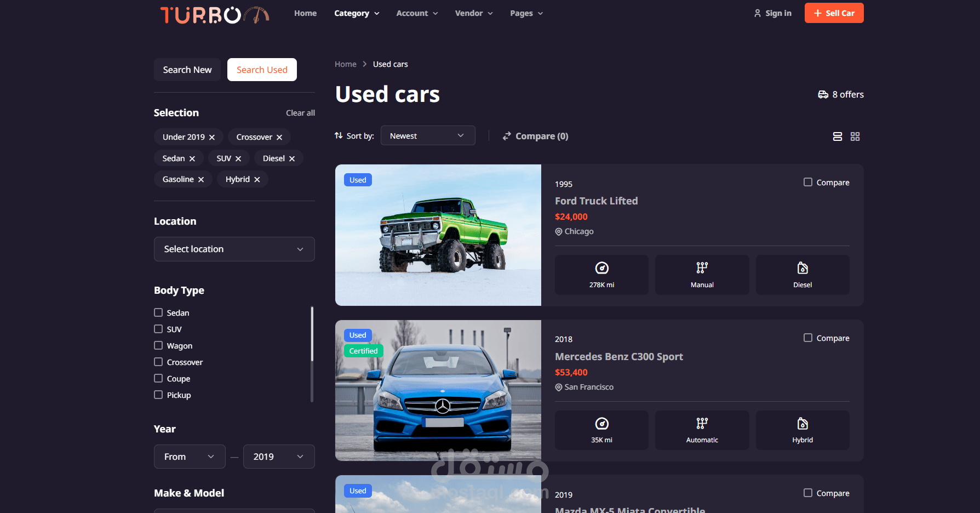Open the Select location dropdown
Screen dimensions: 980x513
[x=234, y=249]
